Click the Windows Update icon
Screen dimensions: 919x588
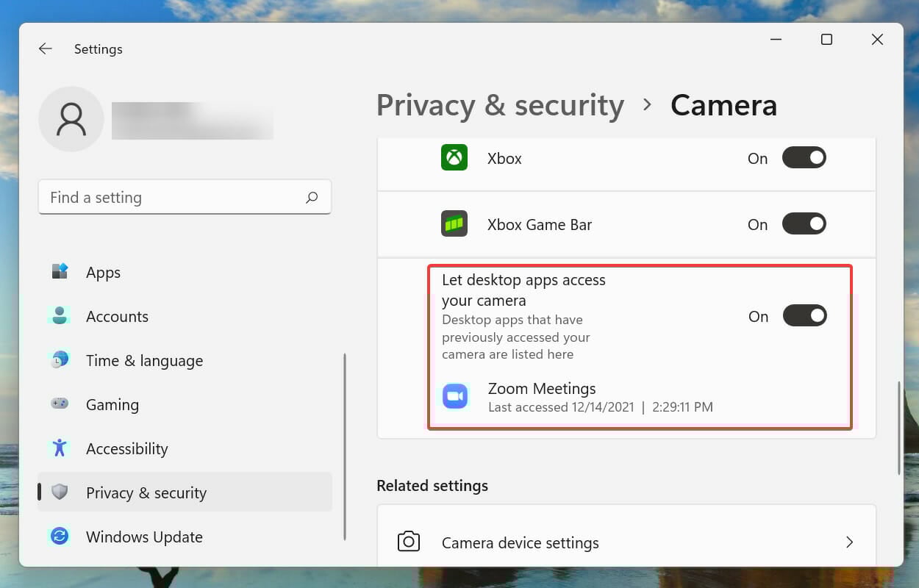60,537
